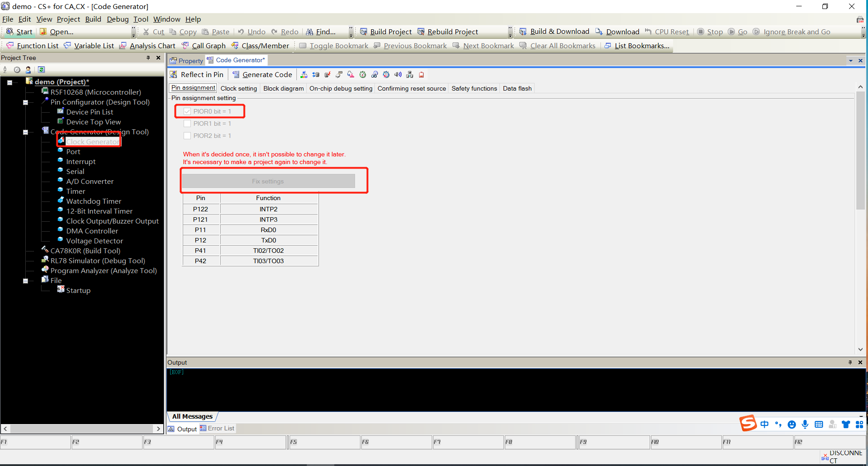
Task: Select the Interrupt chip icon in toolbar
Action: 328,75
